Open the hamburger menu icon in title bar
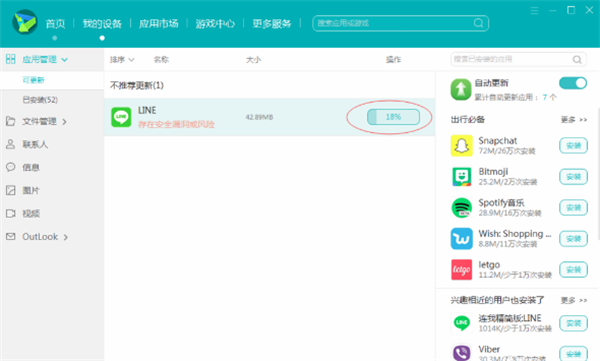The width and height of the screenshot is (600, 361). (x=535, y=11)
